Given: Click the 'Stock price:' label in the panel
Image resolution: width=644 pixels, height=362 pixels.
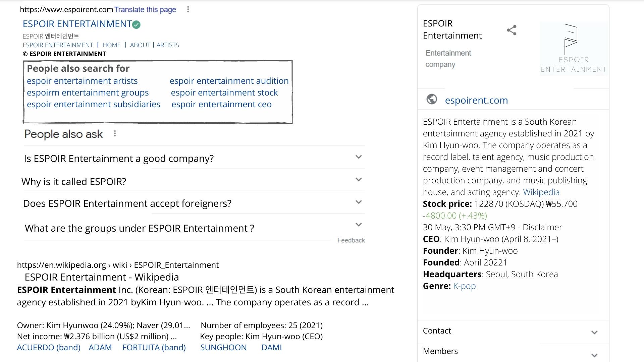Looking at the screenshot, I should [447, 204].
